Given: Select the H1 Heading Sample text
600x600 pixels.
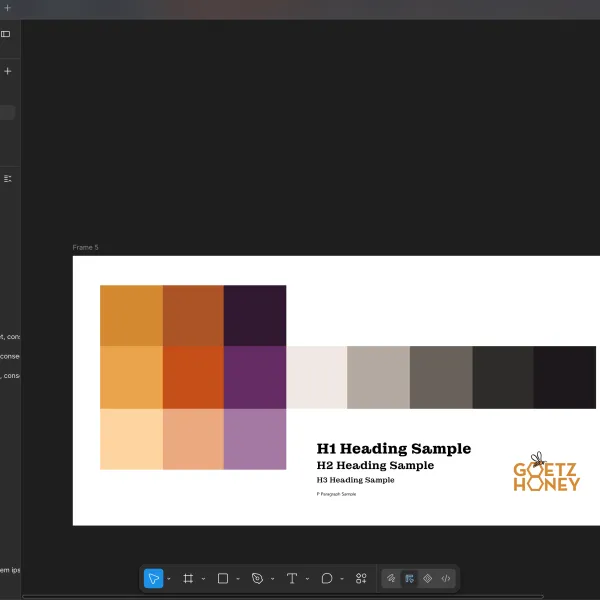Looking at the screenshot, I should pyautogui.click(x=394, y=448).
